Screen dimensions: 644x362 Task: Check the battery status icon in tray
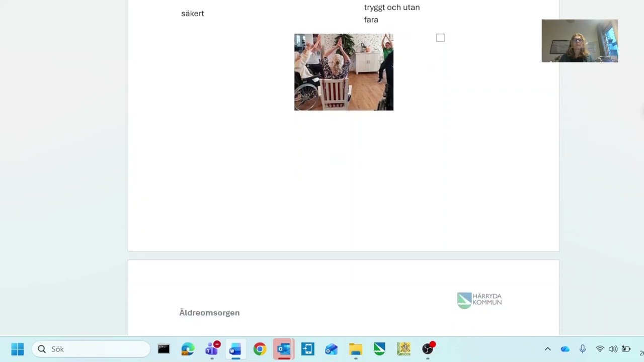tap(626, 349)
